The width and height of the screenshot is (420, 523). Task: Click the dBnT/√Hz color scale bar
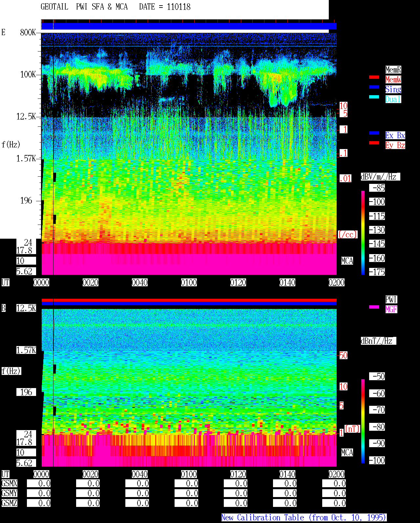363,421
